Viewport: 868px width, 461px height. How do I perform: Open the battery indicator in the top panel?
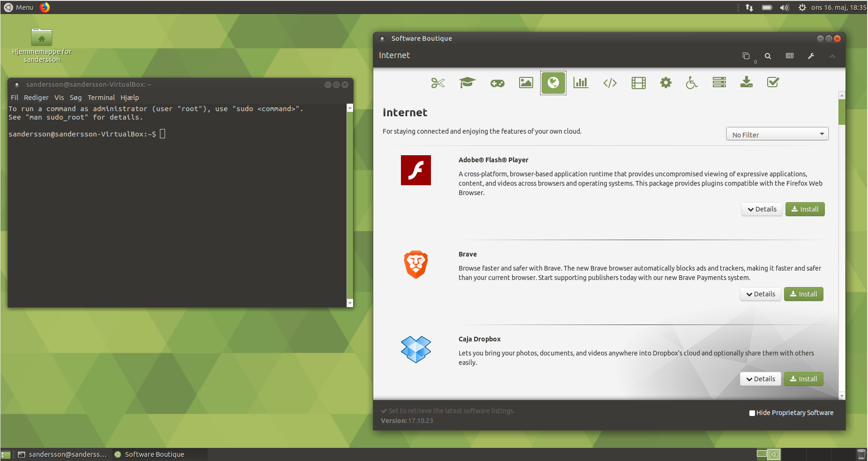(x=767, y=8)
